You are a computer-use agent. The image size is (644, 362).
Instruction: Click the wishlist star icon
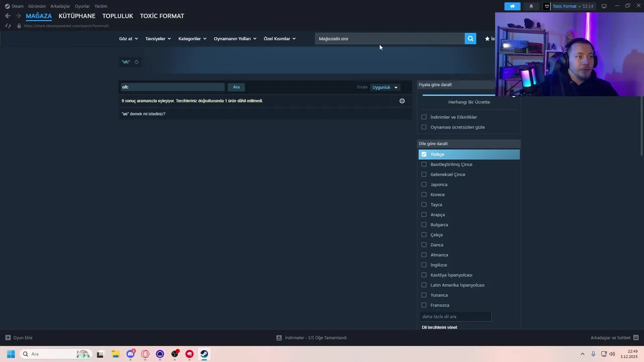pos(487,39)
